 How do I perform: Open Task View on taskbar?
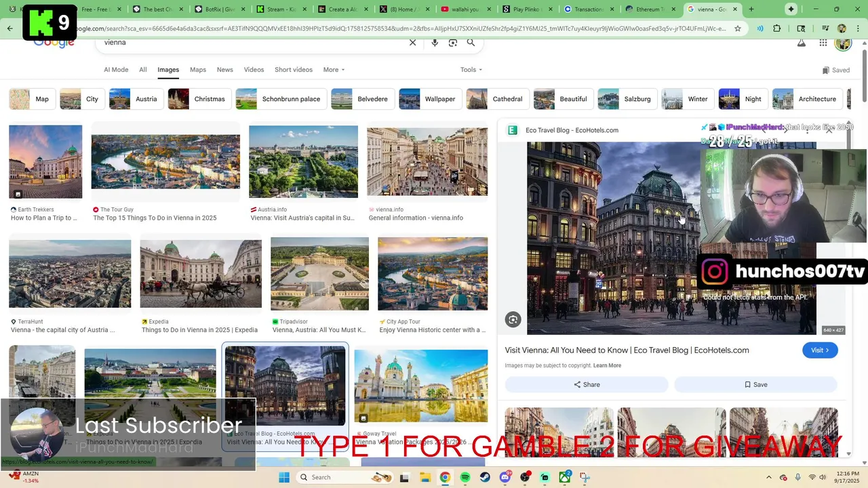point(405,477)
